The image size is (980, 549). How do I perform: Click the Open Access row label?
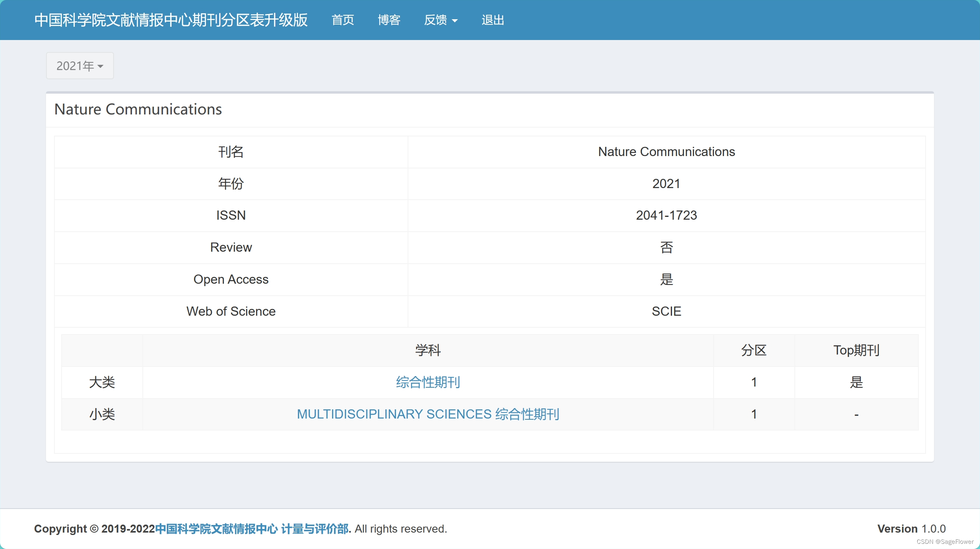[x=231, y=279]
